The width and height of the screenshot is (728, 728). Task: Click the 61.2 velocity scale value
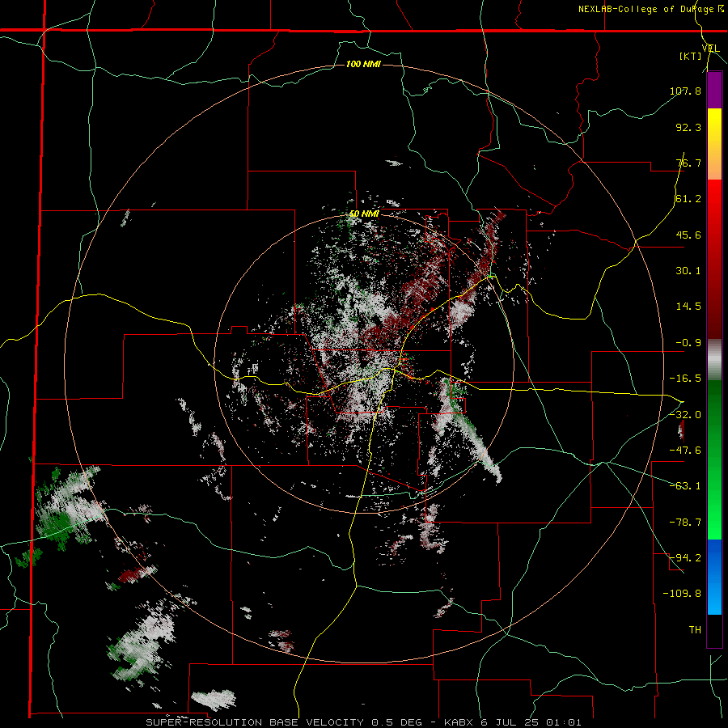coord(688,199)
